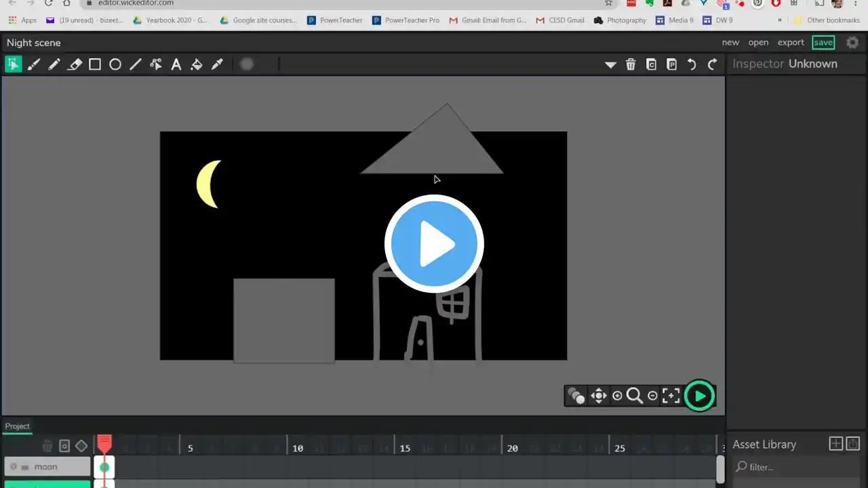Switch to the Project timeline tab
This screenshot has height=488, width=868.
18,426
